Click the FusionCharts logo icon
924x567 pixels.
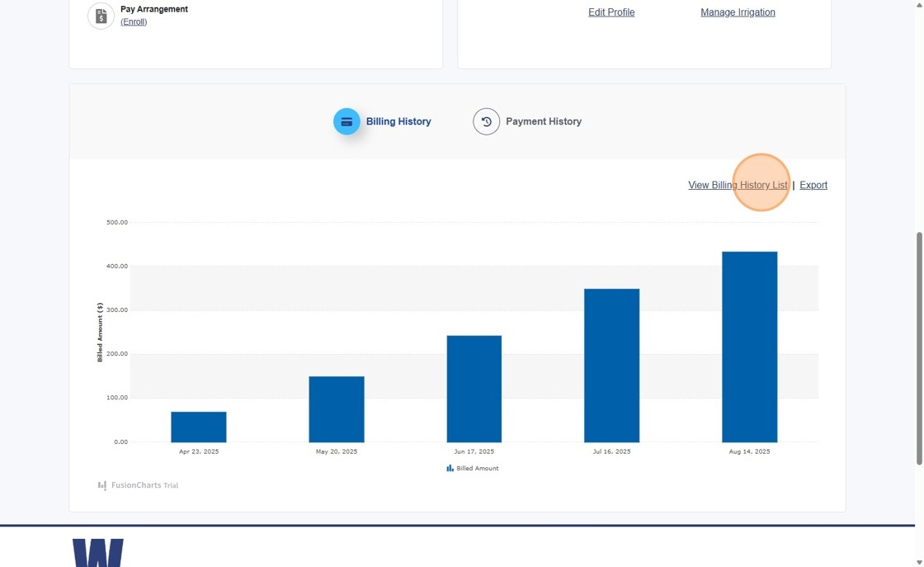tap(102, 485)
